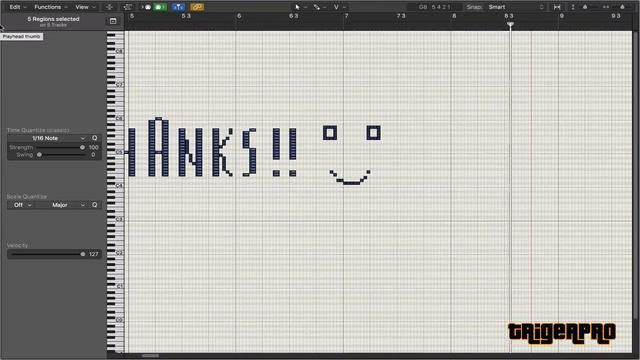Click the Swing value 0
Viewport: 640px width, 360px height.
point(93,155)
